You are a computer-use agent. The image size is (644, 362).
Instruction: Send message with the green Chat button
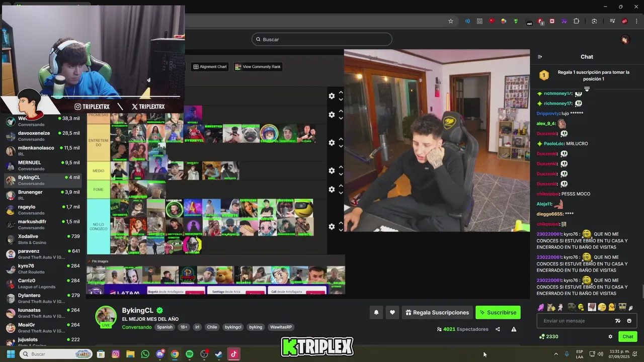628,336
